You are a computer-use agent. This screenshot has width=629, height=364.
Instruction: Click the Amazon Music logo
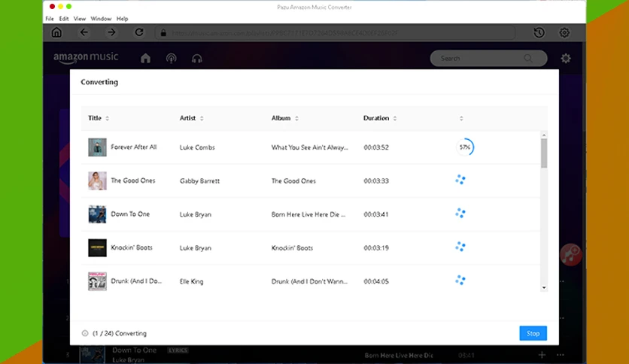coord(86,58)
